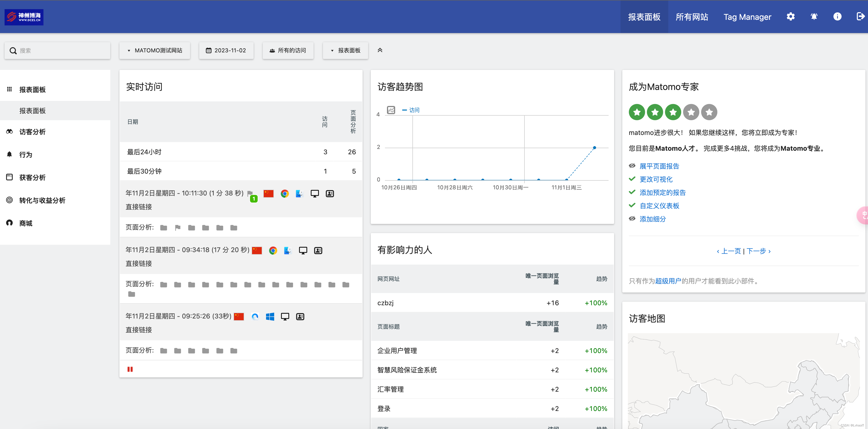Click the visitor trend chart export icon
The image size is (868, 429).
391,110
